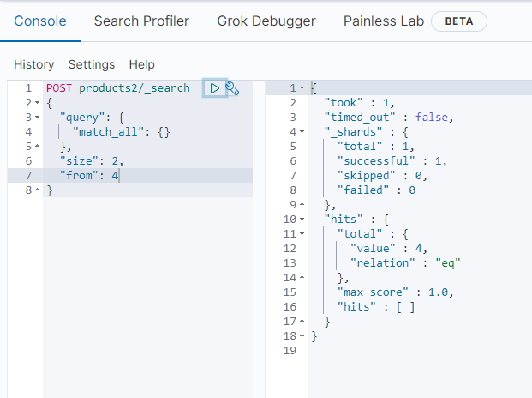This screenshot has height=398, width=532.
Task: Open console Settings
Action: pos(92,64)
